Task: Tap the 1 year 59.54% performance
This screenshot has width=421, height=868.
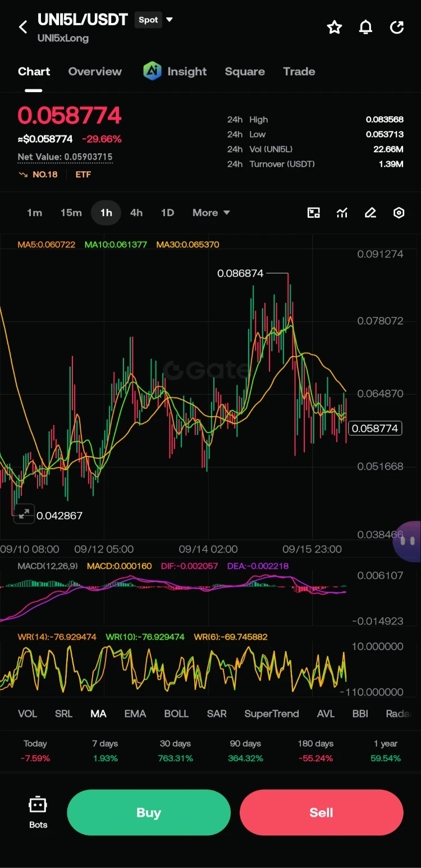Action: pos(386,751)
